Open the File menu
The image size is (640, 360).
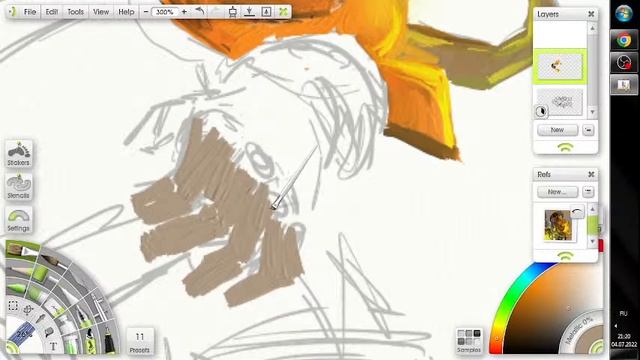(30, 12)
